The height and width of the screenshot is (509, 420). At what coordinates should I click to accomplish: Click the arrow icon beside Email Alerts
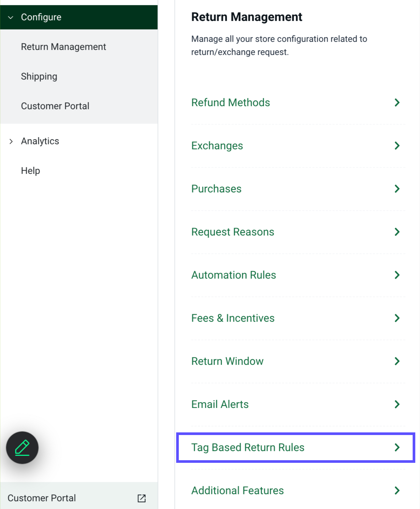(397, 404)
